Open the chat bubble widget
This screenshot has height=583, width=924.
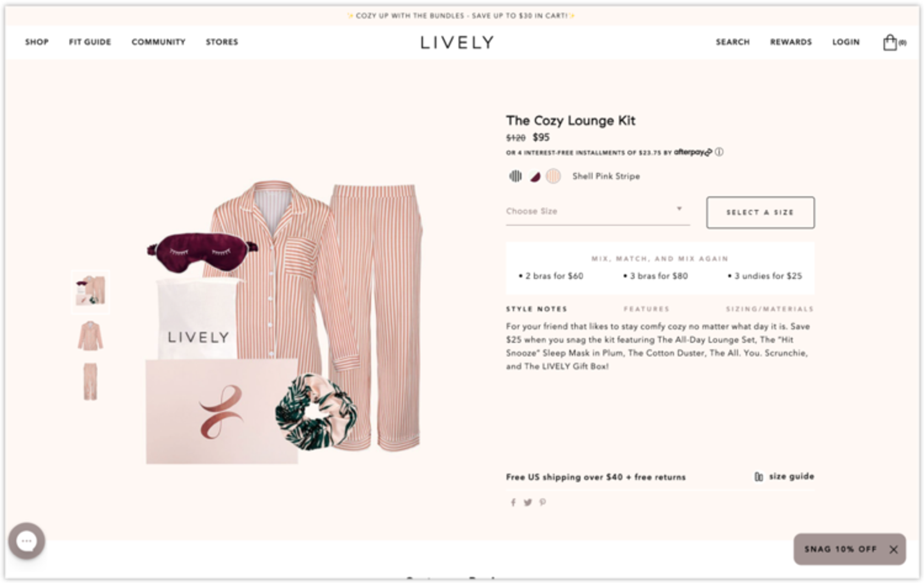pyautogui.click(x=26, y=540)
